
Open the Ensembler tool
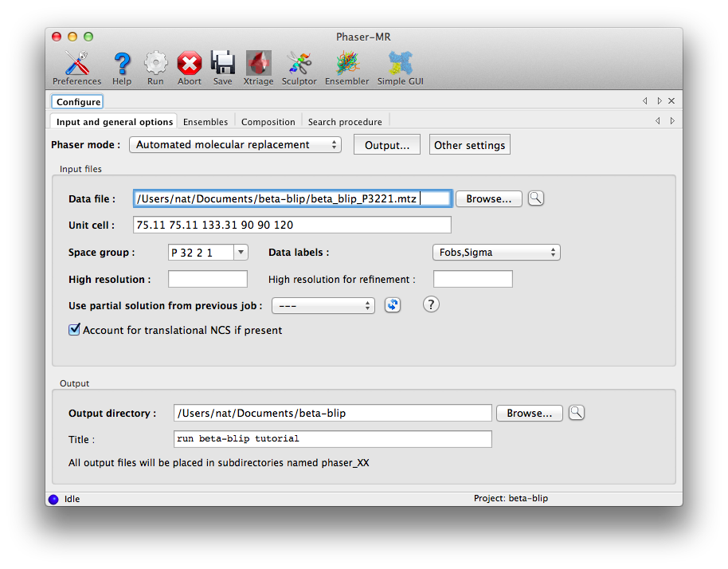tap(347, 68)
